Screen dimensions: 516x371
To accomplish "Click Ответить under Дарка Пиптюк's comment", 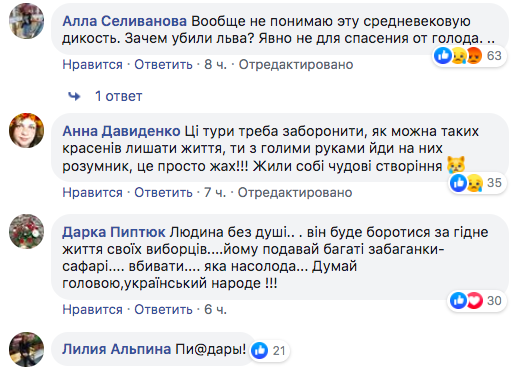I will coord(163,309).
